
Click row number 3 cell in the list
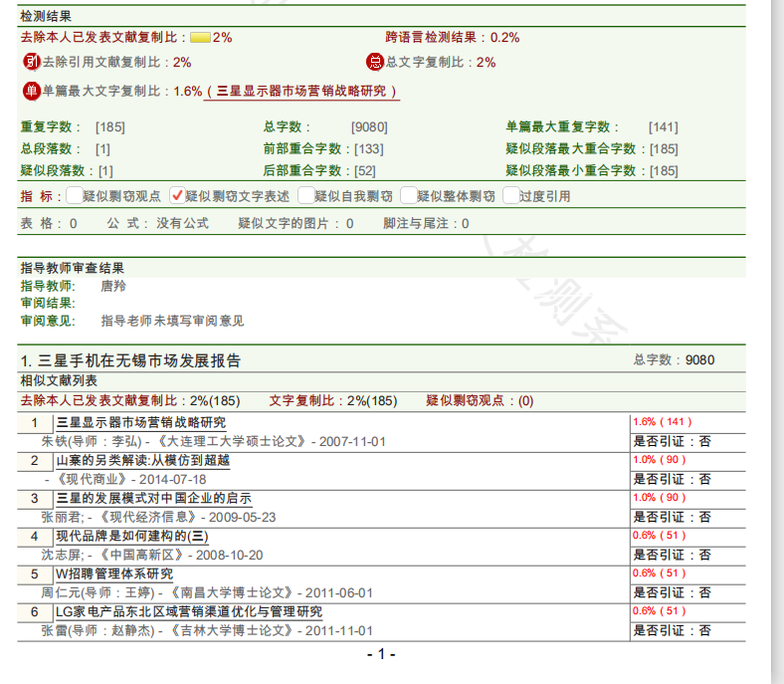35,499
